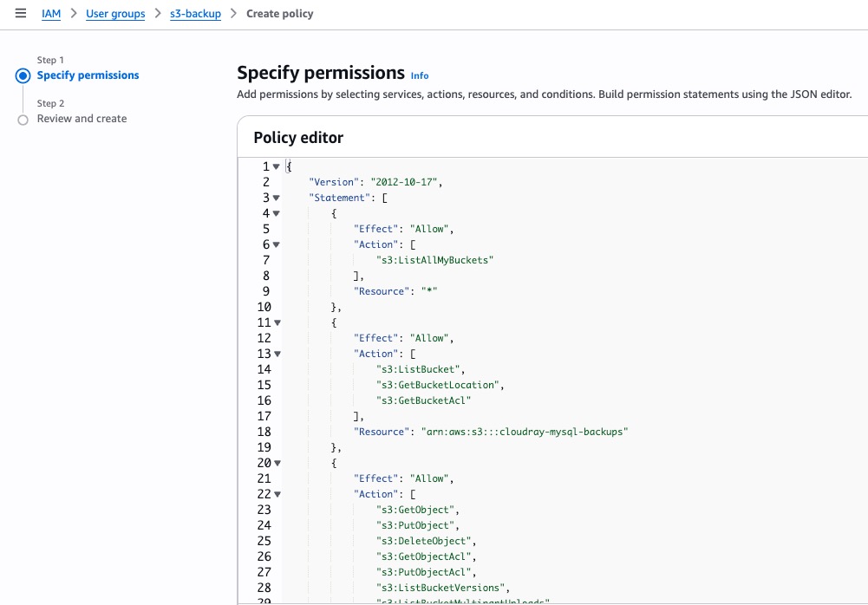Viewport: 868px width, 605px height.
Task: Select the Step 2 Review and create step
Action: coord(23,119)
